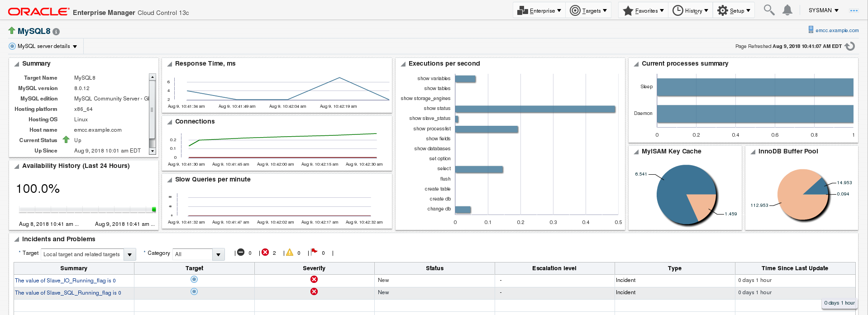Collapse the Executions per second panel
Screen dimensions: 868x315
403,64
